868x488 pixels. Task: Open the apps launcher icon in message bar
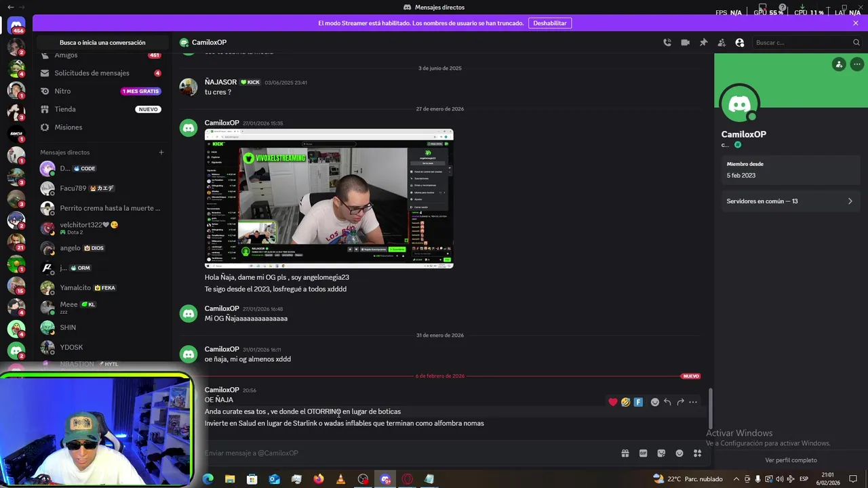pos(697,453)
